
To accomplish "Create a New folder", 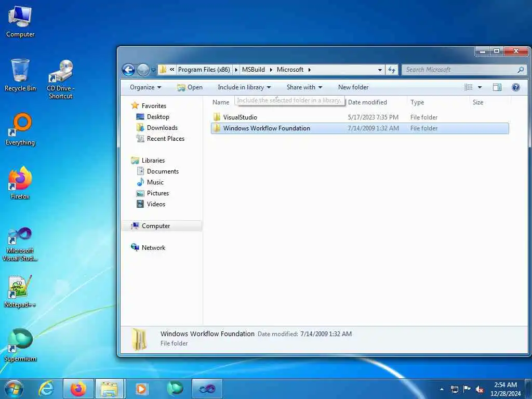I will 353,87.
